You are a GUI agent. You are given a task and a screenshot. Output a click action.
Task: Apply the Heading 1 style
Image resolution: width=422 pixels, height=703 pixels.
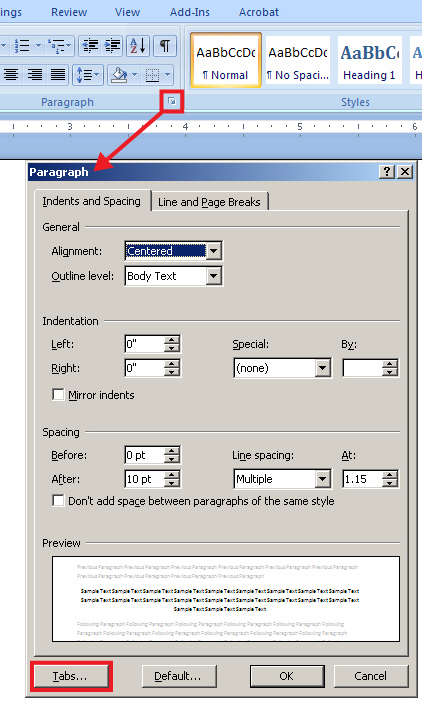[x=370, y=60]
